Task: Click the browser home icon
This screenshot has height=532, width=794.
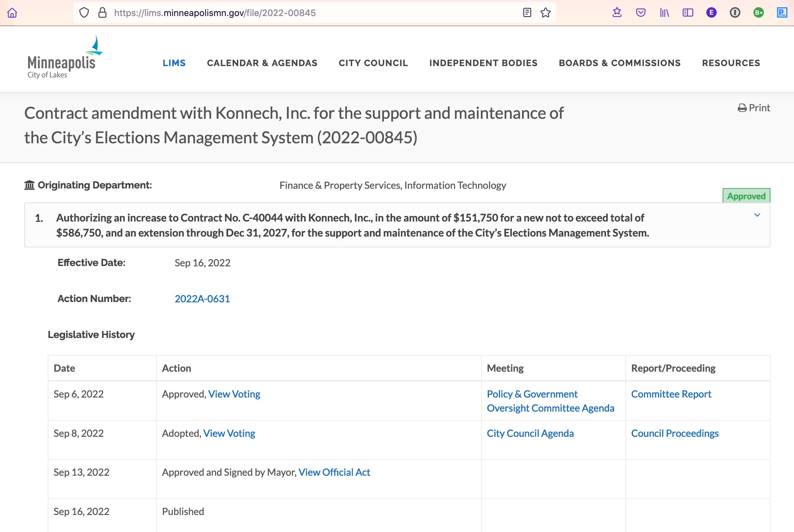Action: 12,13
